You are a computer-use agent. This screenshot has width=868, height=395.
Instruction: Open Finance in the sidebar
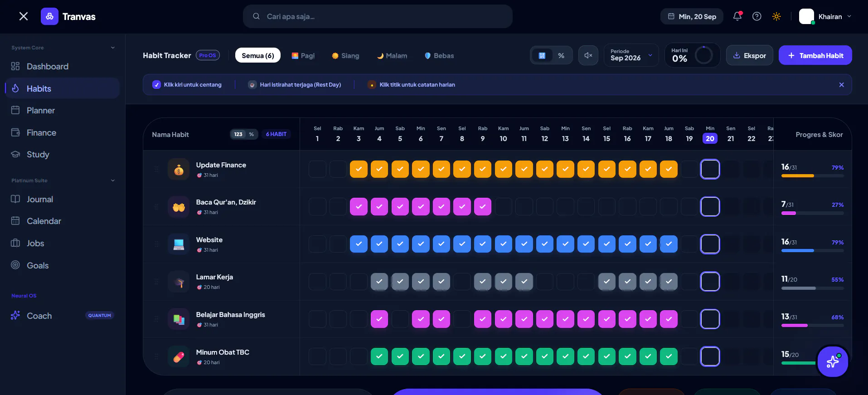pyautogui.click(x=63, y=133)
